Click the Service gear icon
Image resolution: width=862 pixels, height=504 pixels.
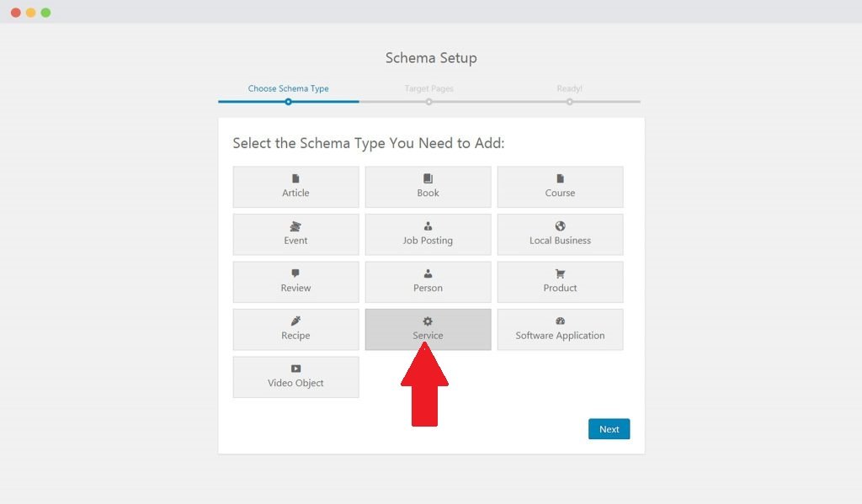click(x=428, y=321)
